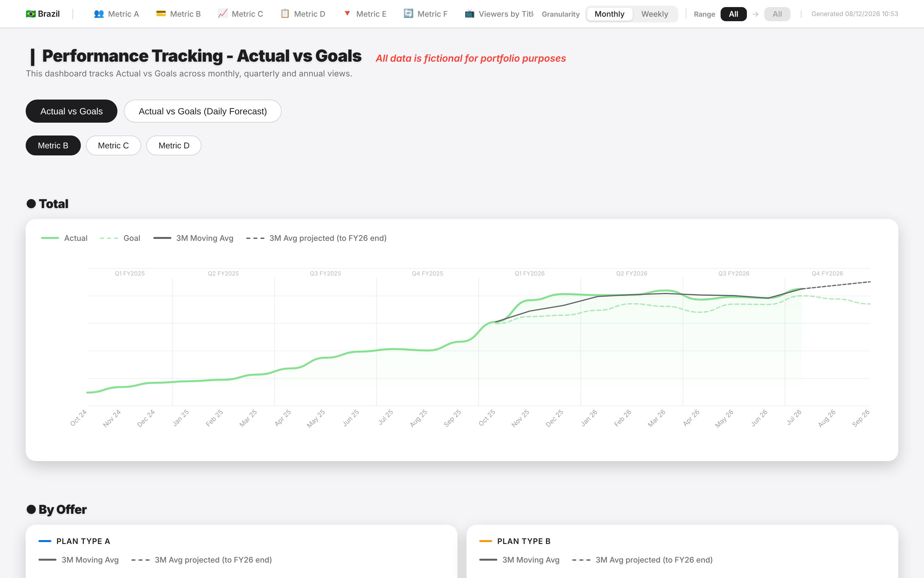
Task: Go to Metric D top nav item
Action: (303, 14)
